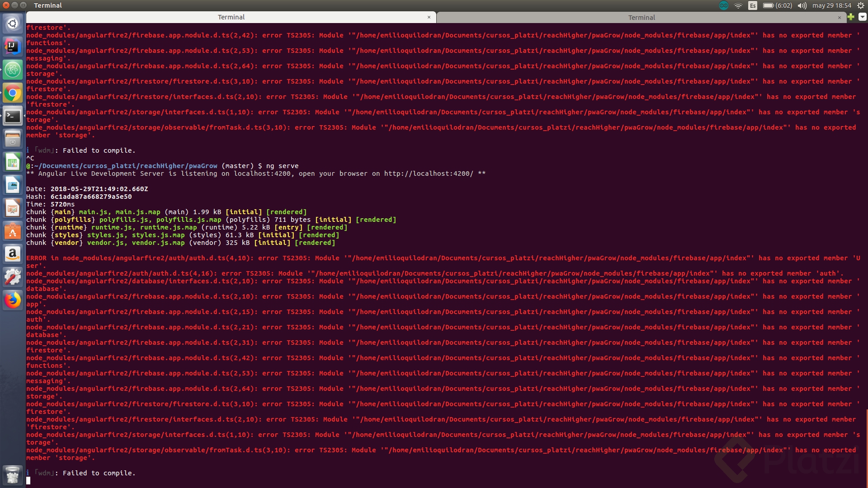This screenshot has height=488, width=868.
Task: Click the Terminal icon in the launcher
Action: tap(13, 117)
